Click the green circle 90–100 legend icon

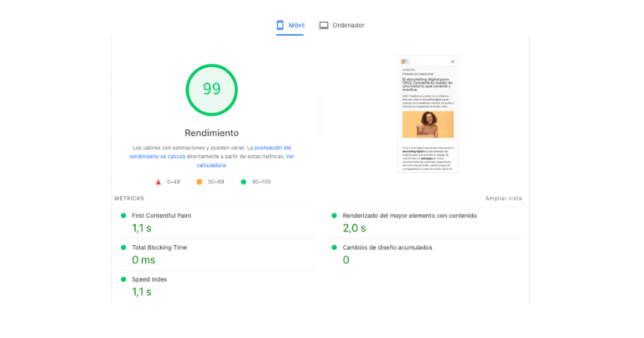[x=243, y=182]
